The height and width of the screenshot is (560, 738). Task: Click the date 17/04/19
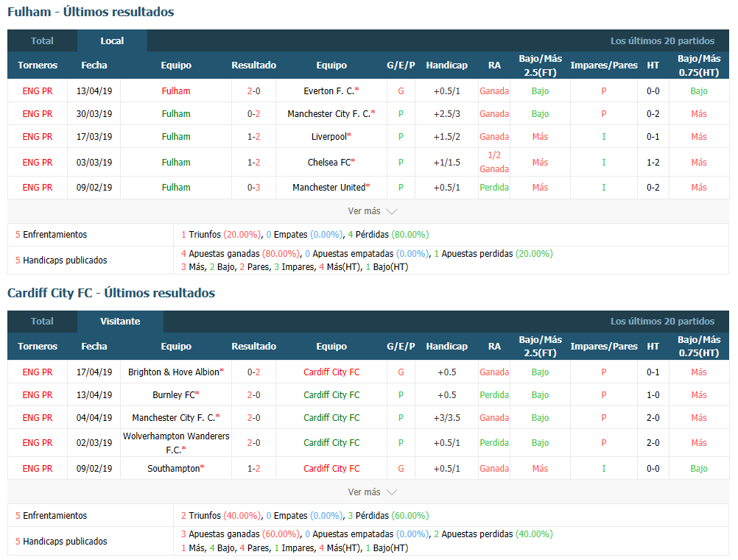click(94, 372)
